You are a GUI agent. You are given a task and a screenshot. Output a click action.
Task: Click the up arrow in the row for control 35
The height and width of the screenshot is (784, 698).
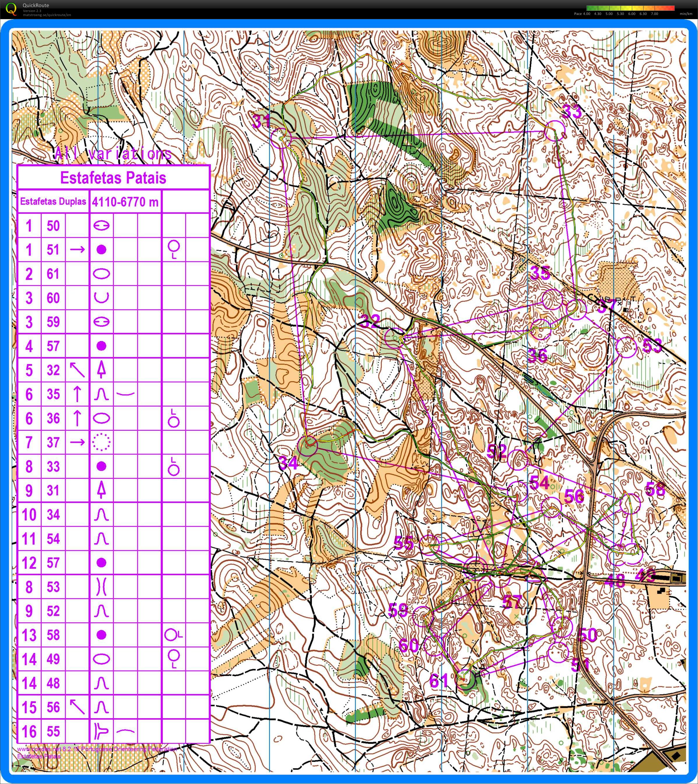click(x=77, y=394)
